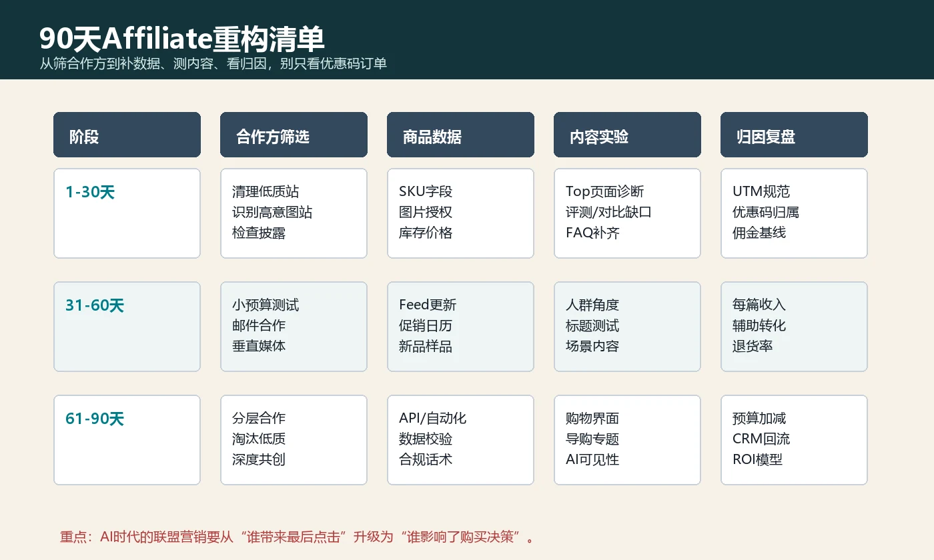Click the red footer note starting with 重点
The width and height of the screenshot is (934, 560).
[x=298, y=537]
